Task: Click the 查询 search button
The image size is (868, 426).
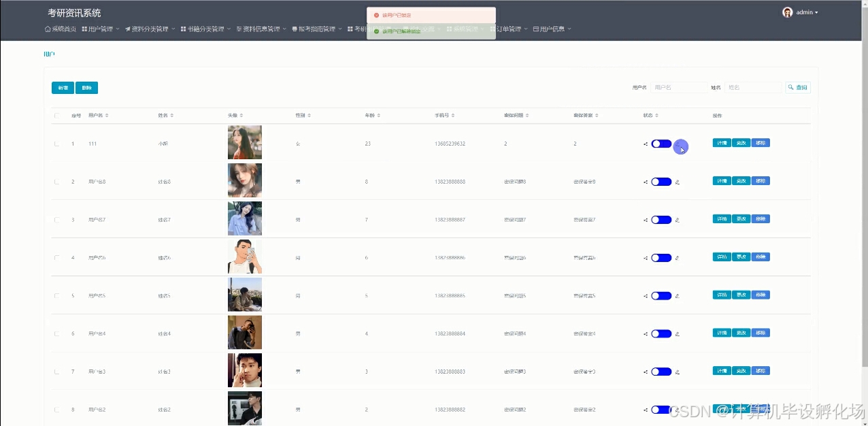Action: point(798,88)
